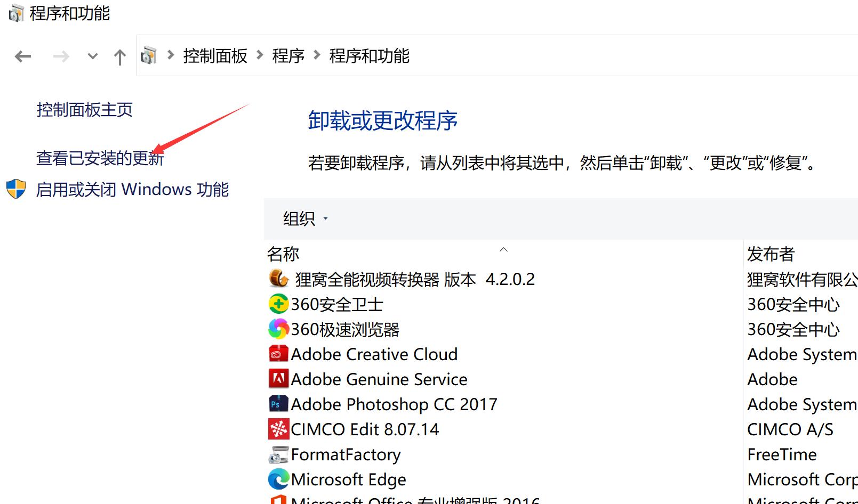Click the 360极速浏览器 icon
The image size is (858, 504).
[x=277, y=329]
